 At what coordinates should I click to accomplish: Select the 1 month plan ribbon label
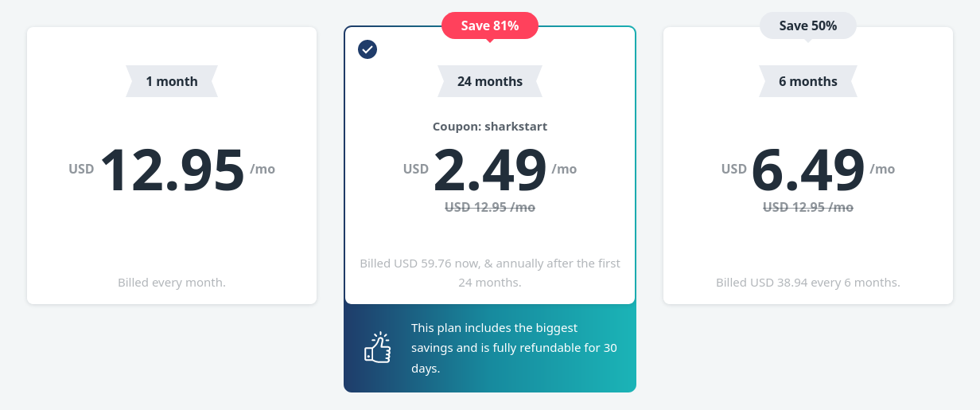tap(172, 81)
